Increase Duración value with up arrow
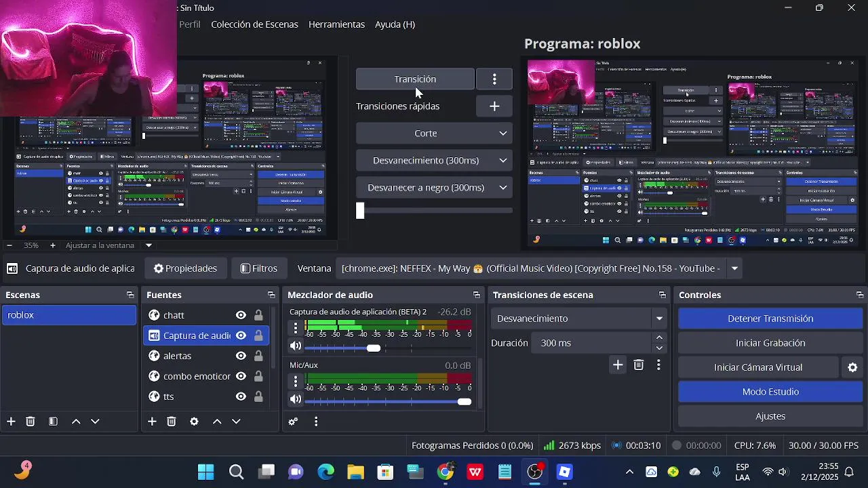The width and height of the screenshot is (868, 488). coord(659,338)
